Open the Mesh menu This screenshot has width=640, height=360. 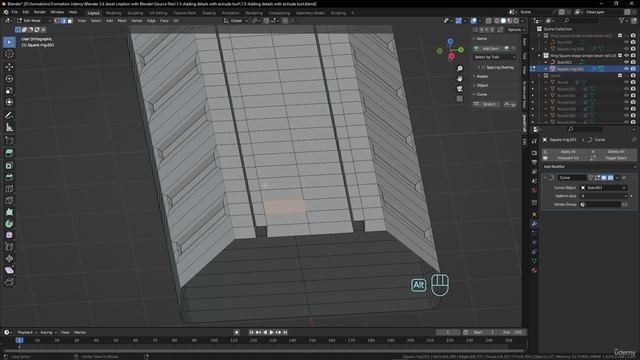point(122,20)
